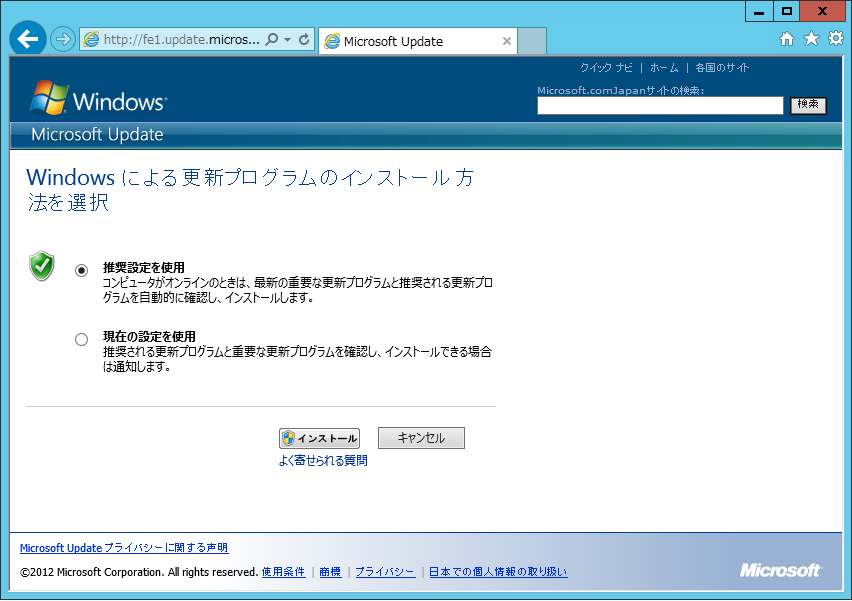Viewport: 852px width, 601px height.
Task: Click the search magnifier in address bar
Action: (272, 39)
